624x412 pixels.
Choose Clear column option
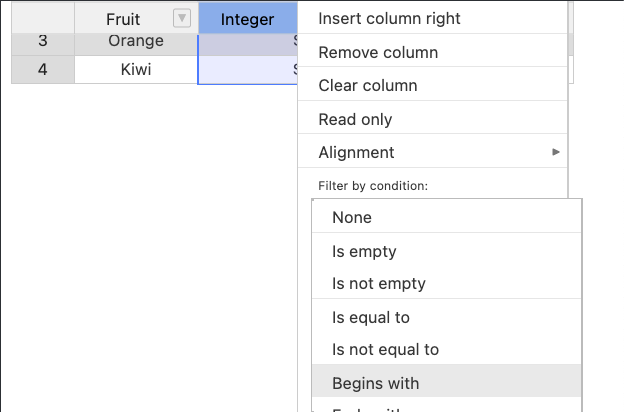click(432, 86)
